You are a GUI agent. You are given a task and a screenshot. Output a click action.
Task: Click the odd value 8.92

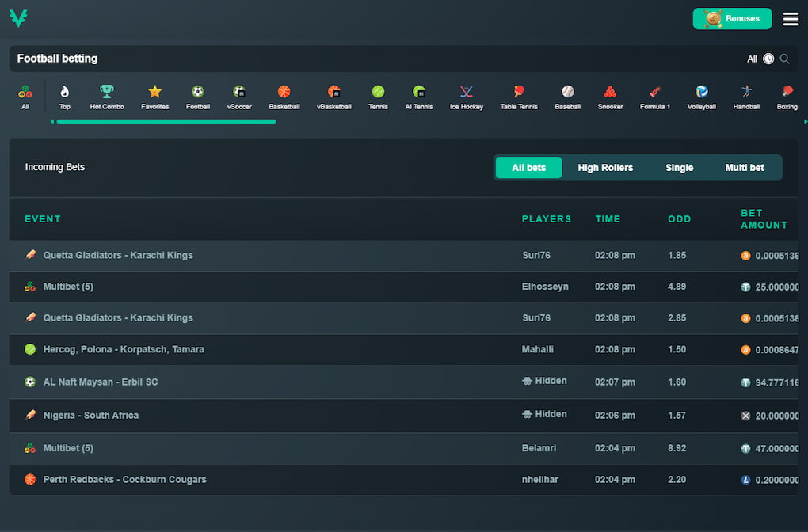point(677,448)
